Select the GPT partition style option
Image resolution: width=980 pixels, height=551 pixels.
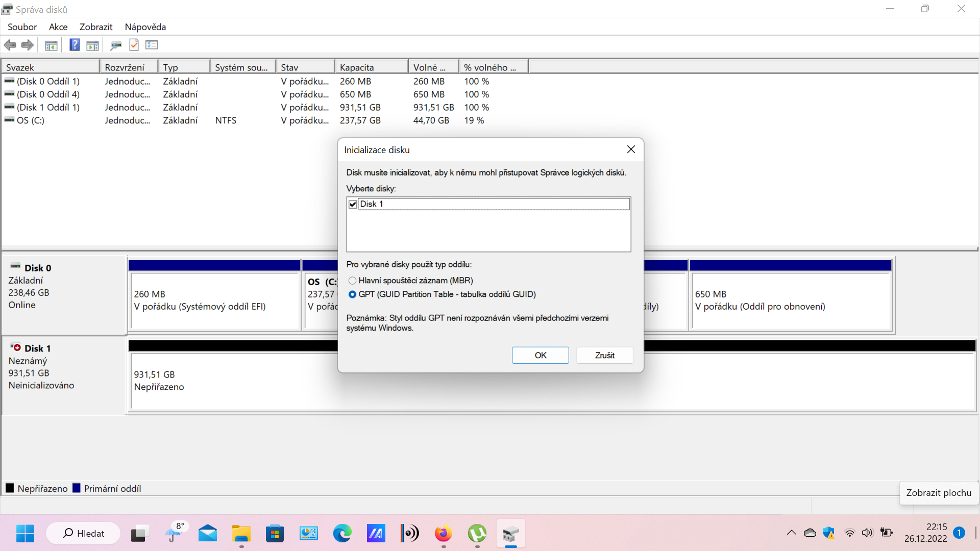pos(352,294)
